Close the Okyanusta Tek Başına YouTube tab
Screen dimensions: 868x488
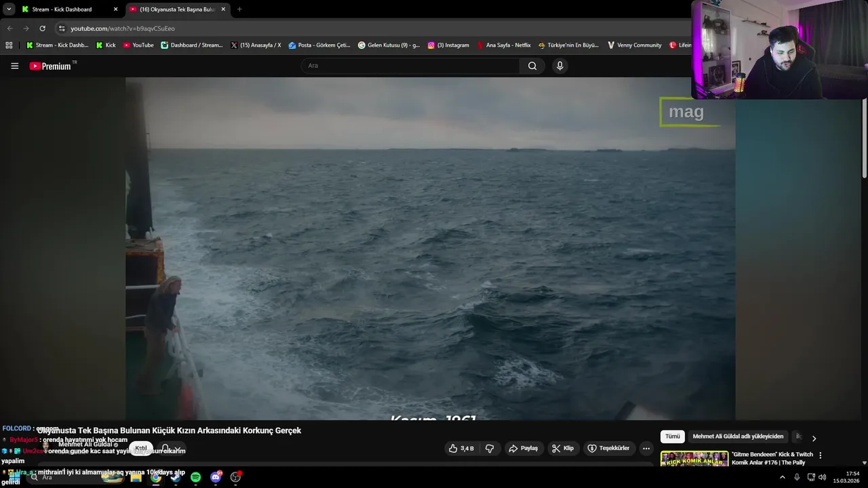223,9
